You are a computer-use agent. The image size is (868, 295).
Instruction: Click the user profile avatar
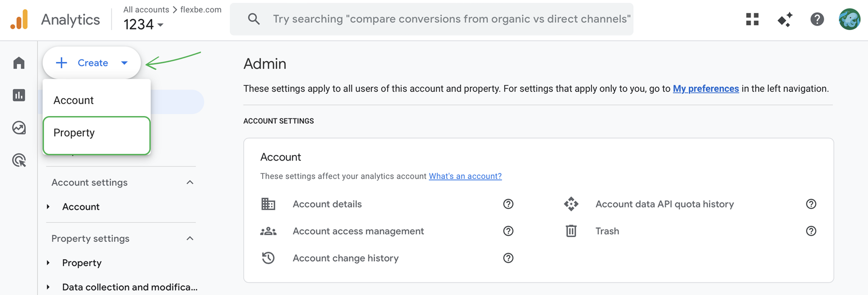[849, 19]
